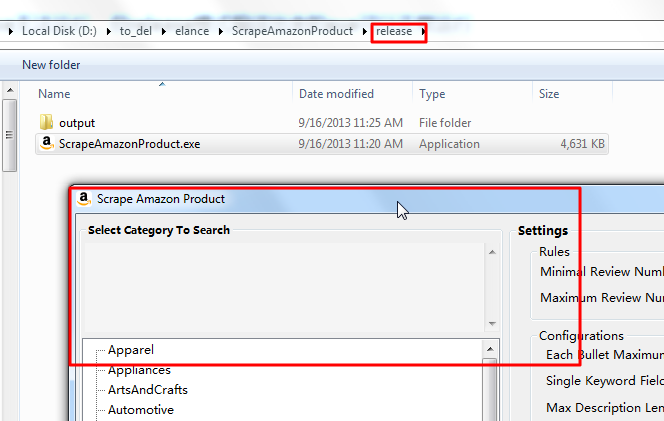The height and width of the screenshot is (421, 664).
Task: Expand the arrow before Local Disk (D:)
Action: (11, 31)
